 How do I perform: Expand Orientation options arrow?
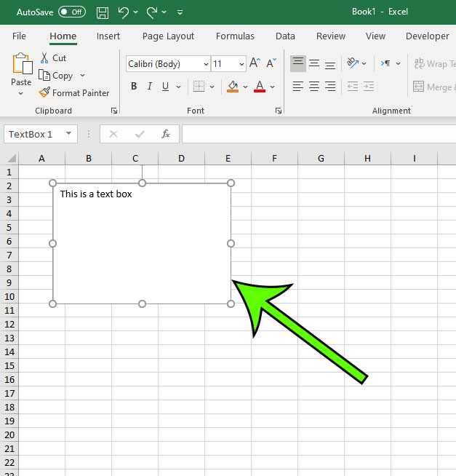364,64
